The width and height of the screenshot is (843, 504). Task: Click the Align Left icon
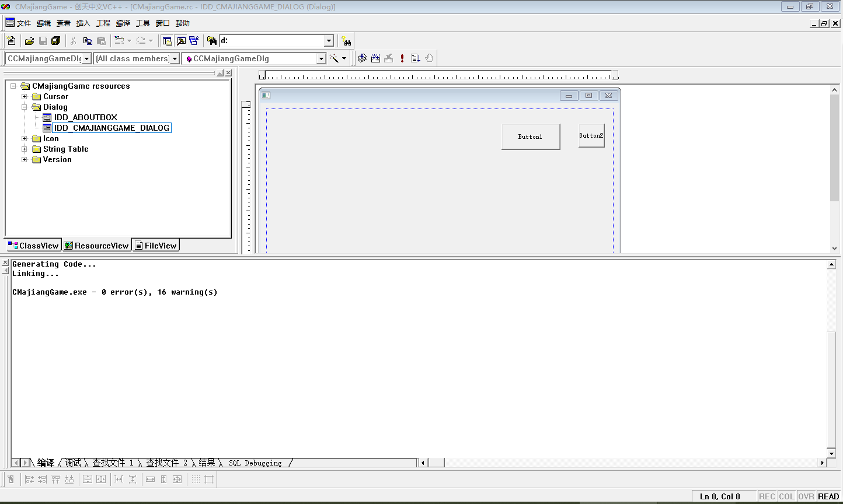pyautogui.click(x=29, y=479)
